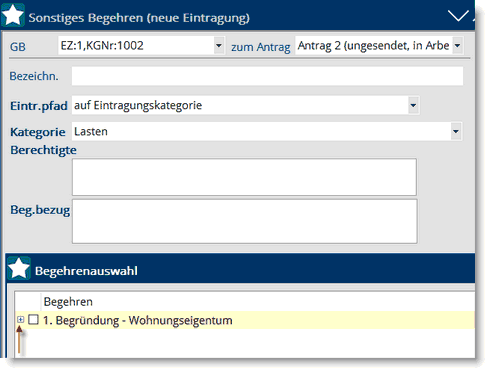Tick the checkbox for Begründung - Wohnungseigentum
This screenshot has width=487, height=370.
pyautogui.click(x=33, y=319)
